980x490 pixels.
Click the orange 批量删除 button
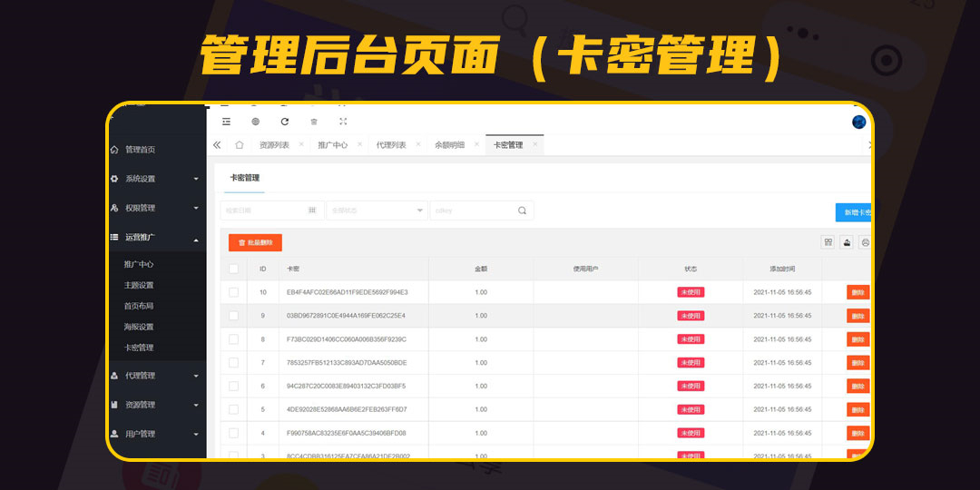click(x=255, y=243)
